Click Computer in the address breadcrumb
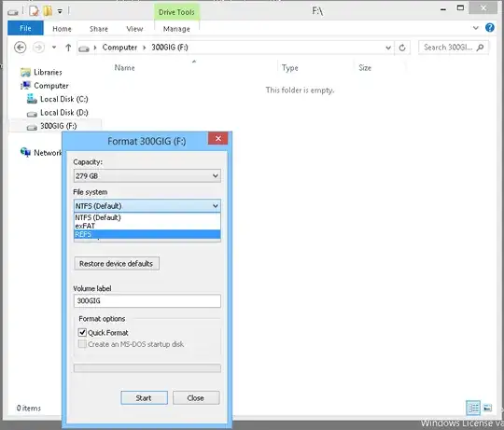The width and height of the screenshot is (504, 430). (119, 48)
